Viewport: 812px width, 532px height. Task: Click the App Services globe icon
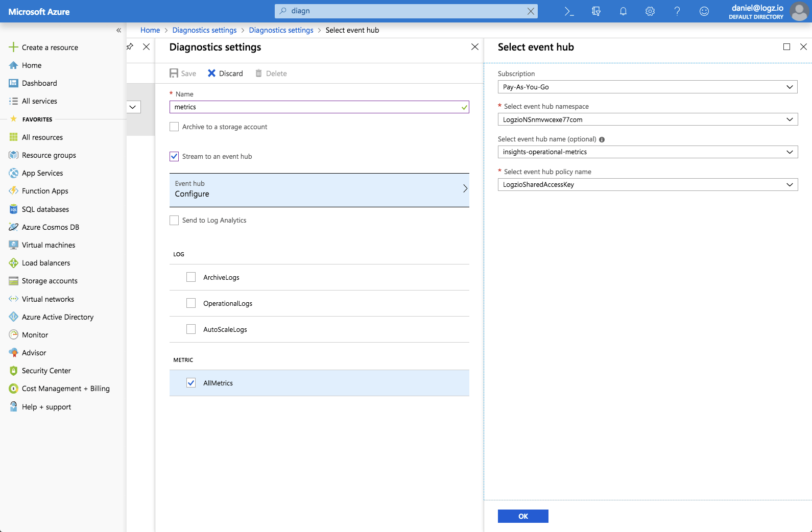(13, 173)
